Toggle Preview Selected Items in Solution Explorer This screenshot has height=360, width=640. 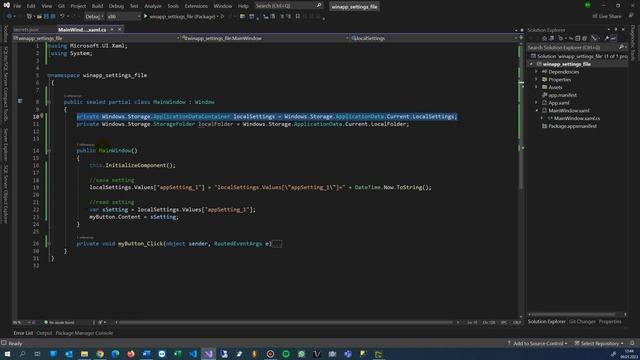614,38
